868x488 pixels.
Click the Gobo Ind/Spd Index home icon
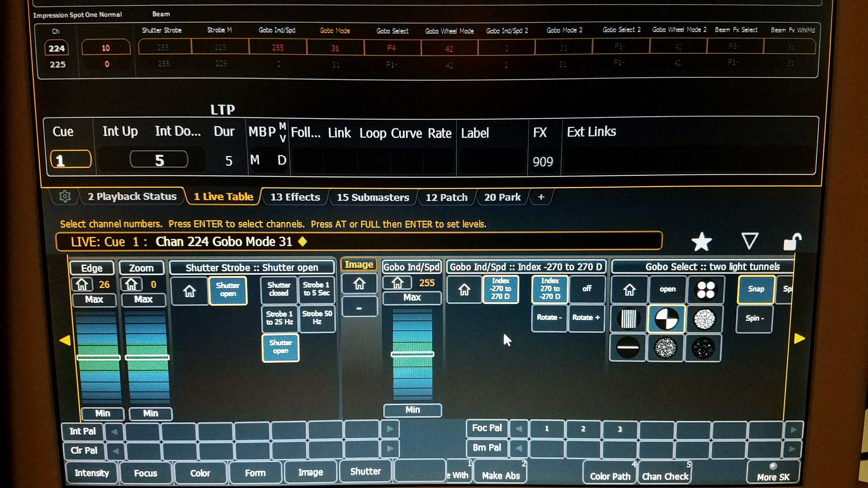464,289
